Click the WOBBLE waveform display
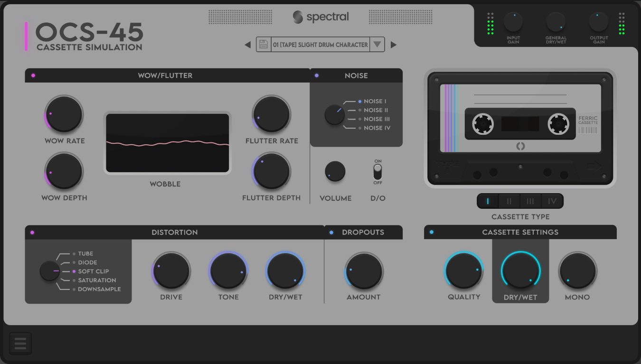641x364 pixels. click(168, 143)
